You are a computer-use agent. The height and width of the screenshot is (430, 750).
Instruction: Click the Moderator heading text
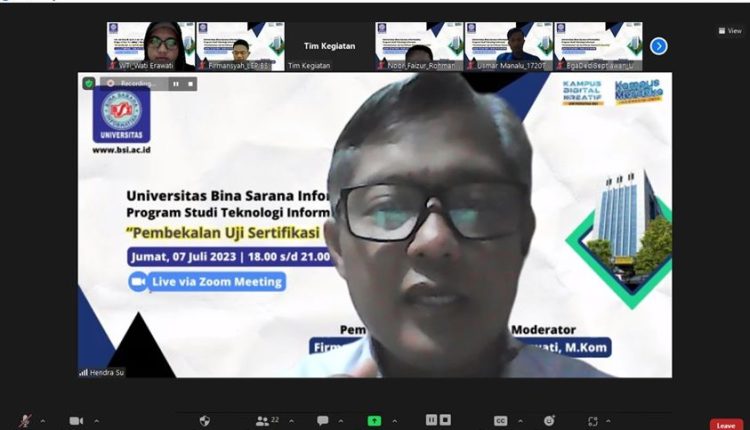(x=543, y=330)
